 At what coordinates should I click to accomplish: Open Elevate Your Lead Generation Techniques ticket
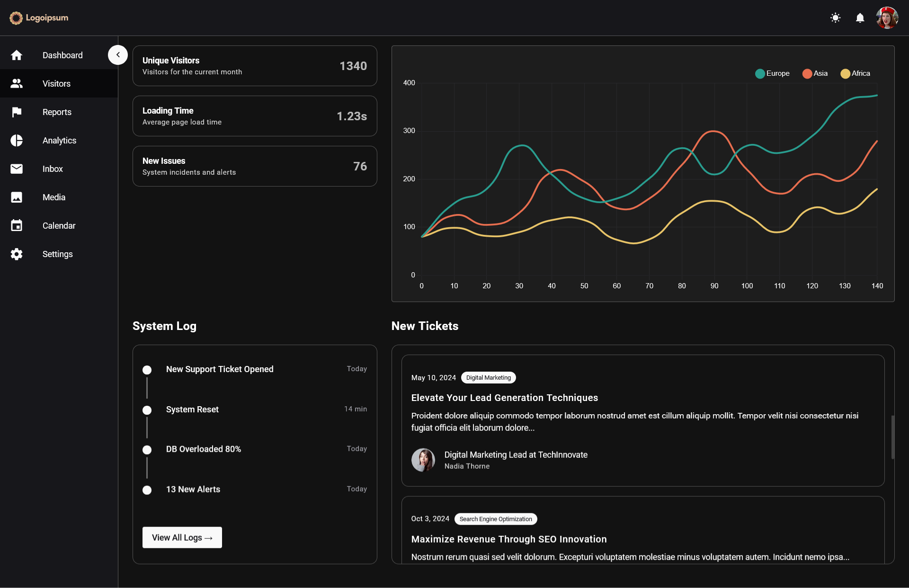(x=504, y=398)
